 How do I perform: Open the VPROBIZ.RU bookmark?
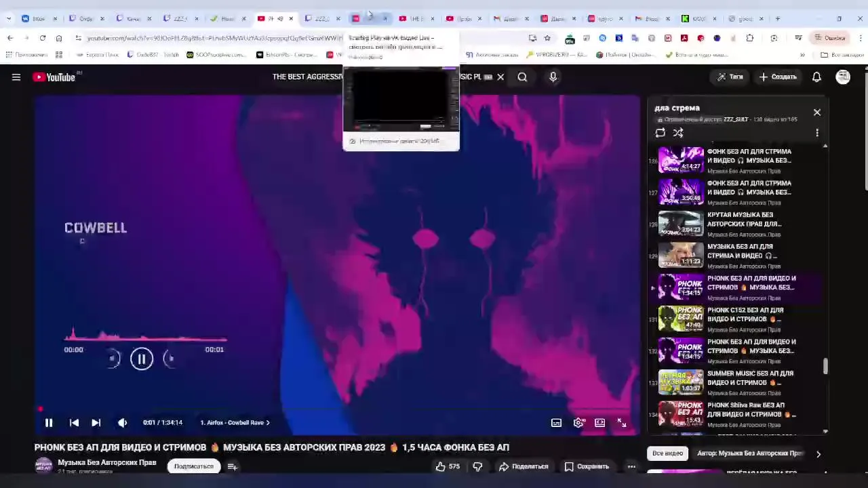556,55
